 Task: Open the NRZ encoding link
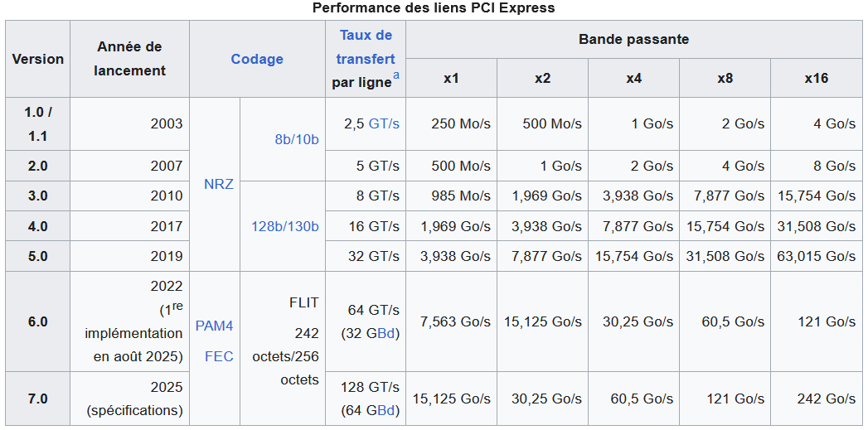pos(219,184)
